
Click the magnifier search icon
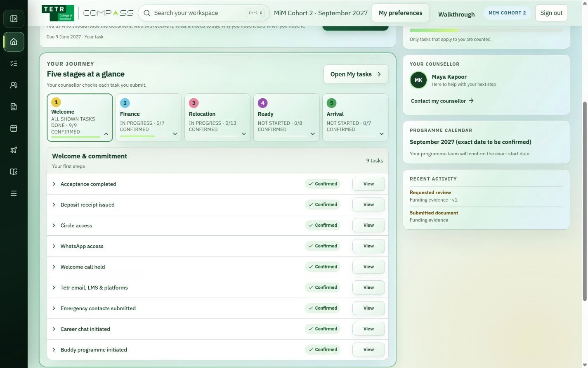[x=146, y=13]
